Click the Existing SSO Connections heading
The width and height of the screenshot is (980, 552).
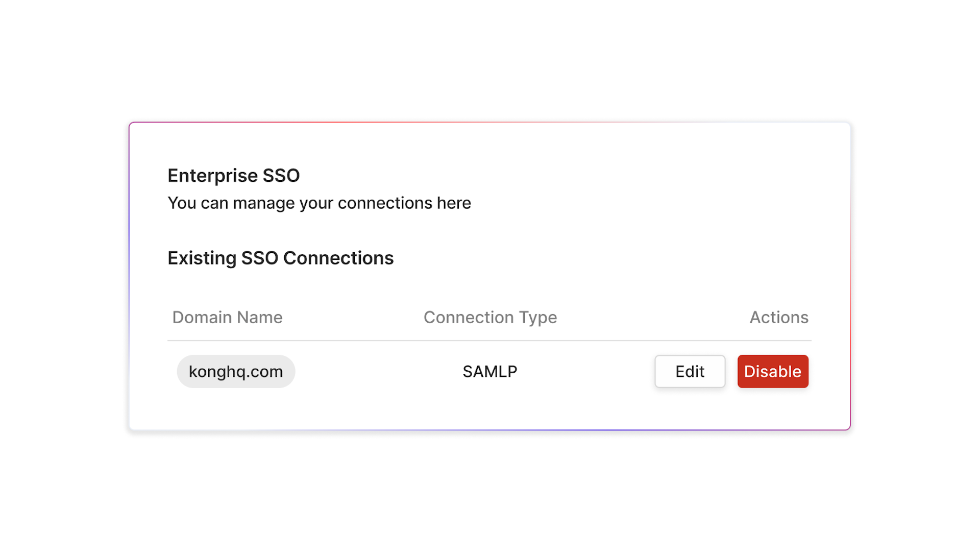[x=280, y=258]
